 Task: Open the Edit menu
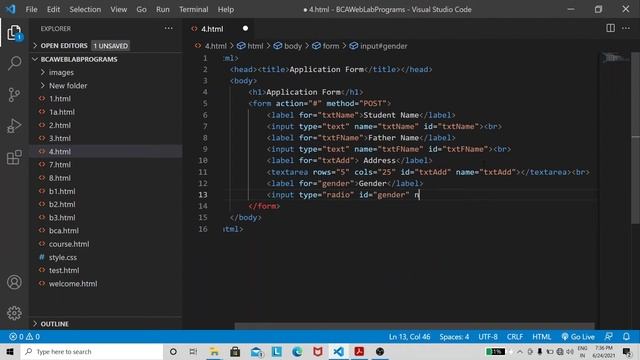(53, 9)
